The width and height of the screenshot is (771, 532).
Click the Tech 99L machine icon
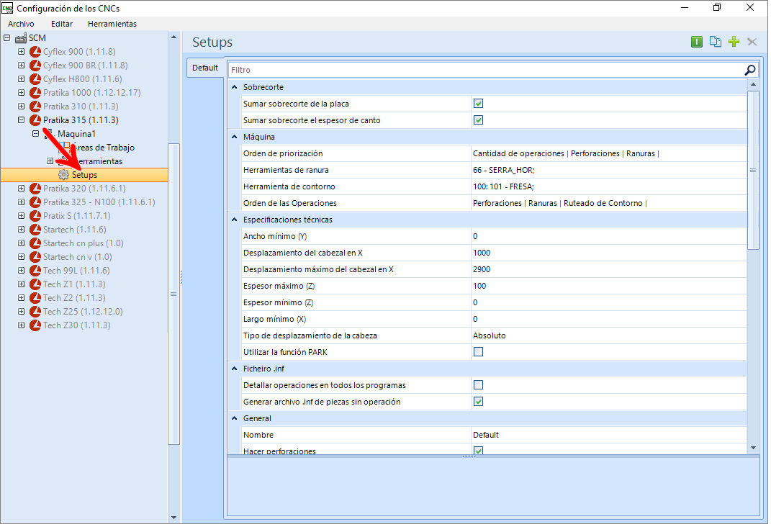35,271
